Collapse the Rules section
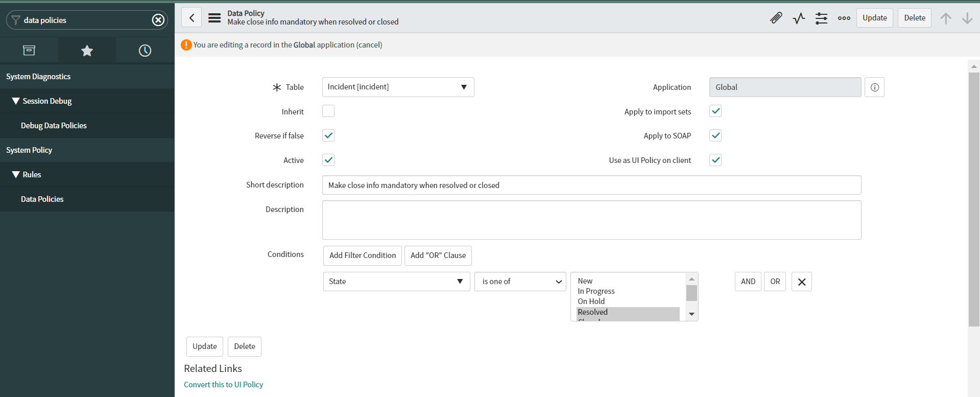980x397 pixels. (x=87, y=175)
